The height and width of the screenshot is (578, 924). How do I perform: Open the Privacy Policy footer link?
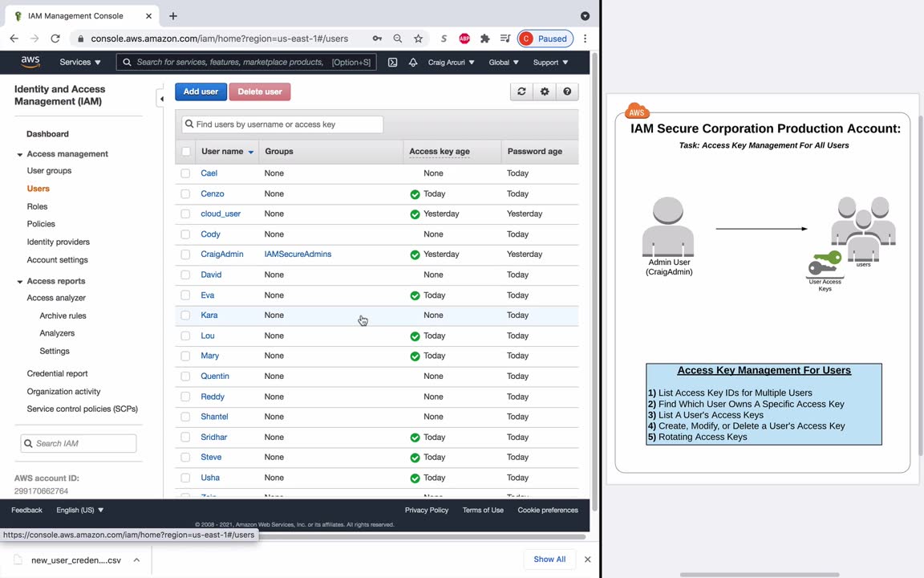click(427, 511)
